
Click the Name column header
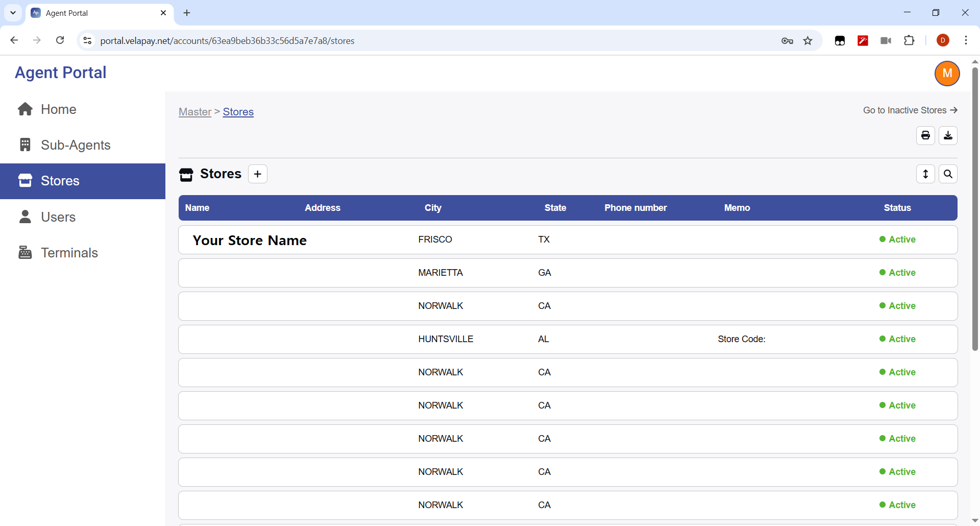click(x=197, y=208)
